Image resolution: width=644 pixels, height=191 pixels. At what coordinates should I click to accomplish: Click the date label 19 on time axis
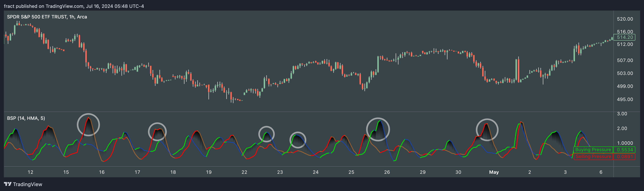(x=209, y=172)
